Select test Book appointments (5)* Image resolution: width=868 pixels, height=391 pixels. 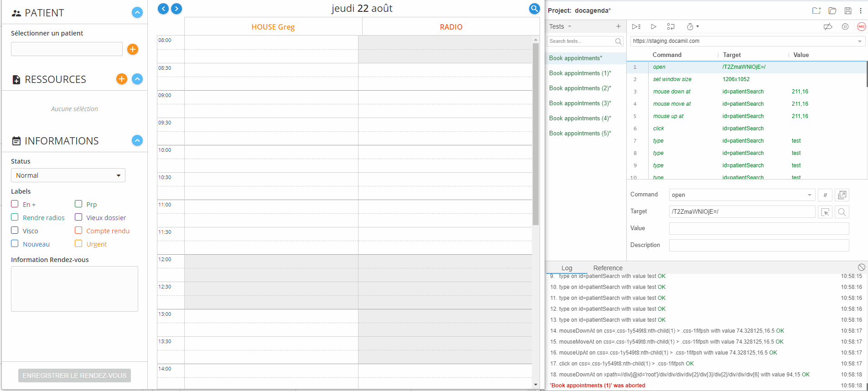point(587,133)
